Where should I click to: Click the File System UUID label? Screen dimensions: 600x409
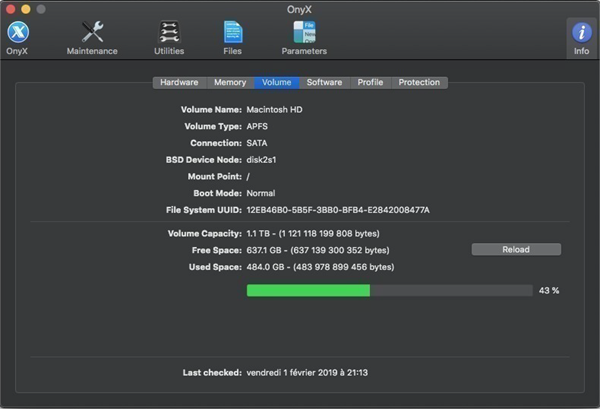[x=204, y=210]
